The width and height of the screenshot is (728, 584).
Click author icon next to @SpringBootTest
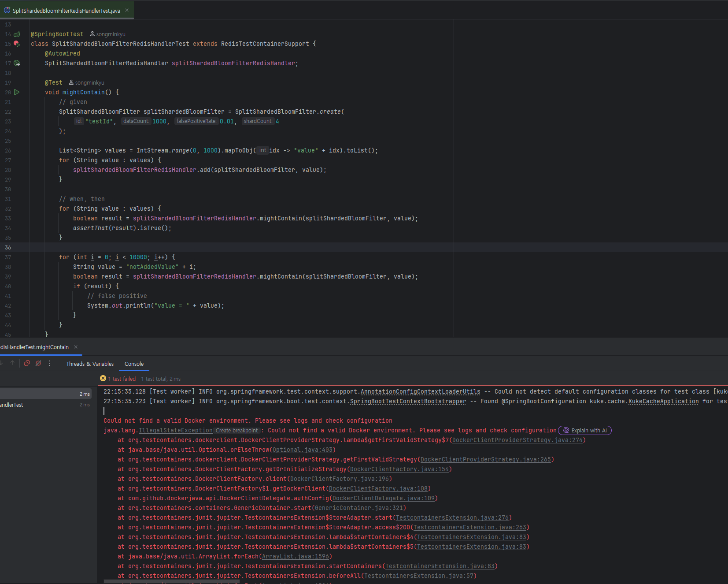92,34
